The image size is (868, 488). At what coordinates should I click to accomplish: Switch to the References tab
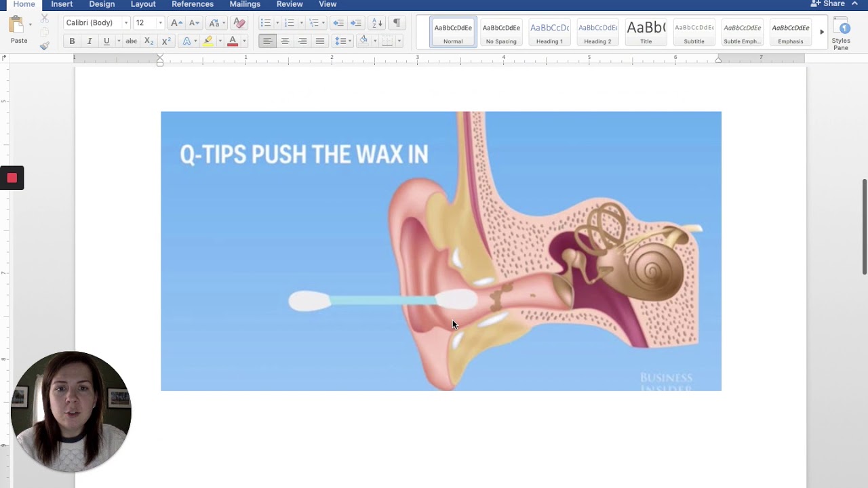click(193, 4)
